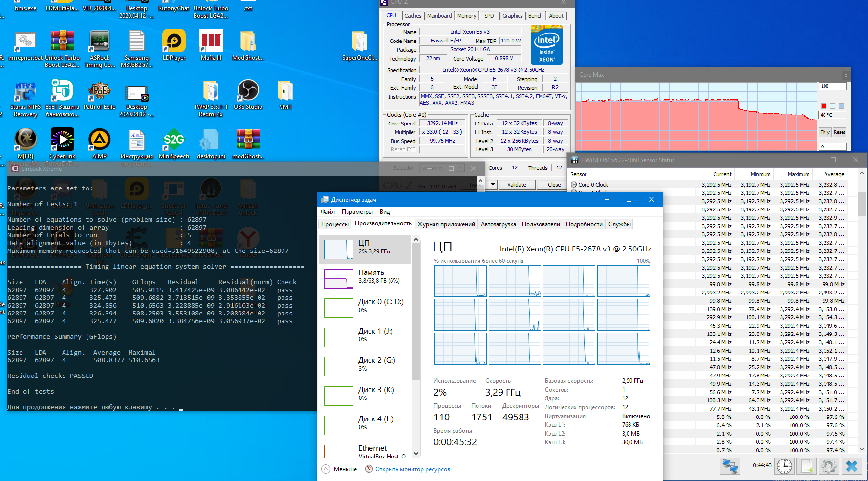Viewport: 868px width, 481px height.
Task: Click the light background color swatch in Core Max
Action: pyautogui.click(x=833, y=106)
